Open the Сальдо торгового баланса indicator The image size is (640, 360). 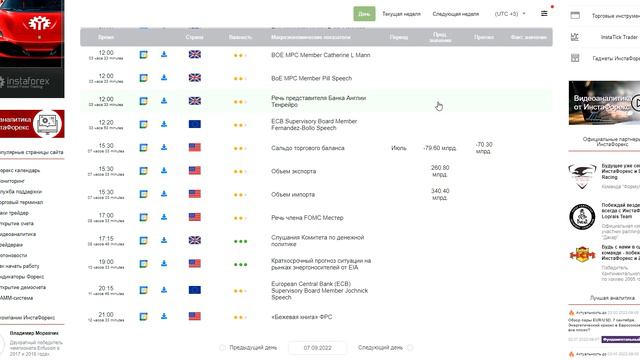(x=308, y=148)
